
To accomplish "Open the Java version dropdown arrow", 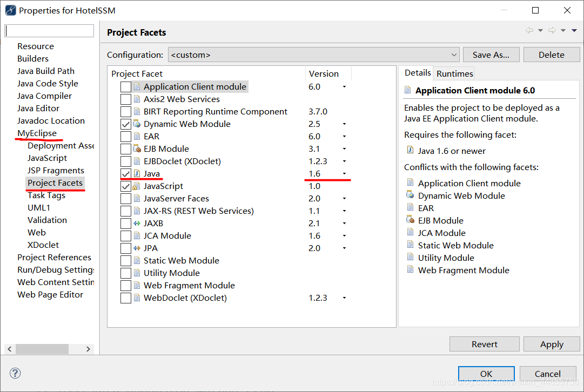I will 344,173.
